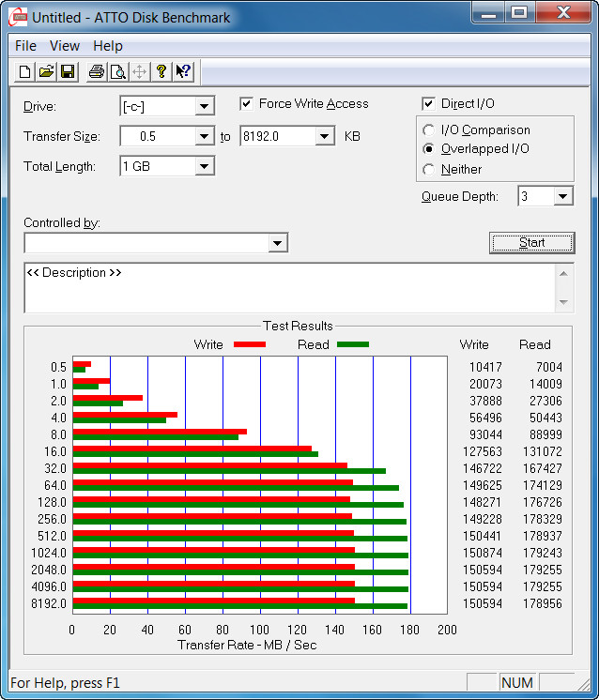This screenshot has width=599, height=700.
Task: Click the 1024.0 transfer size row label
Action: tap(49, 553)
